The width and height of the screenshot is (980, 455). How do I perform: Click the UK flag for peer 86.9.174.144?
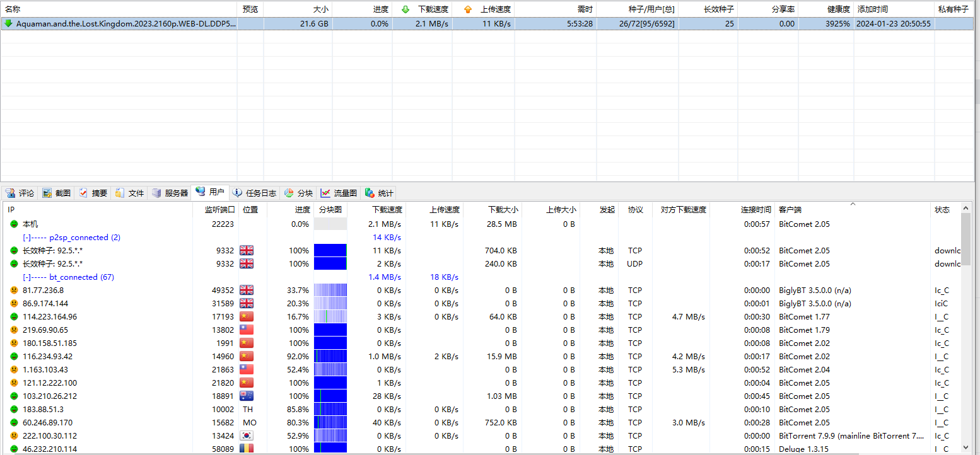(x=247, y=304)
